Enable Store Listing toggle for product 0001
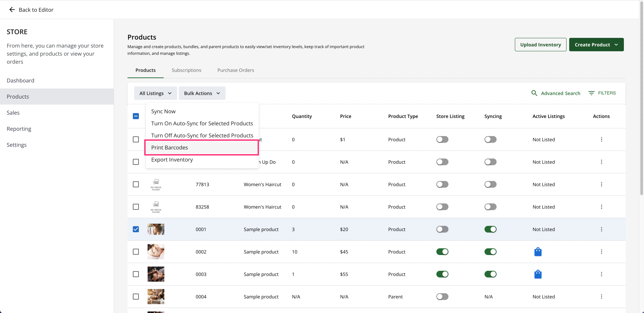The height and width of the screenshot is (313, 644). (442, 229)
